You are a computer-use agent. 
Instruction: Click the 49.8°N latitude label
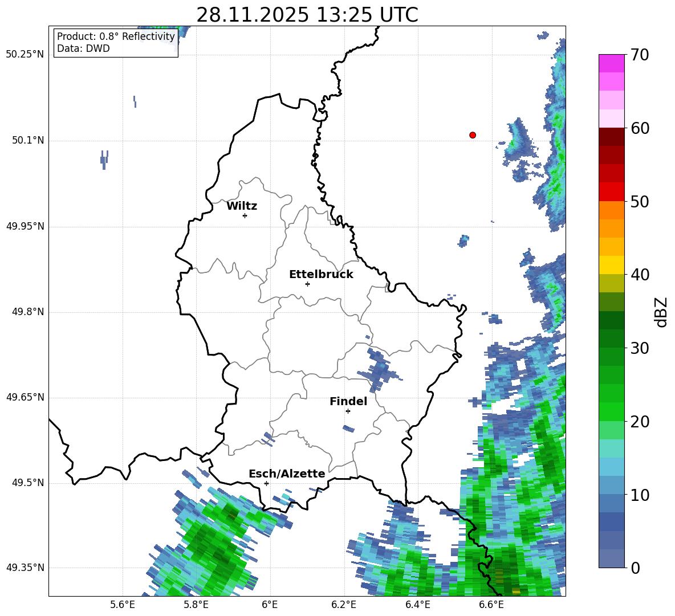28,312
